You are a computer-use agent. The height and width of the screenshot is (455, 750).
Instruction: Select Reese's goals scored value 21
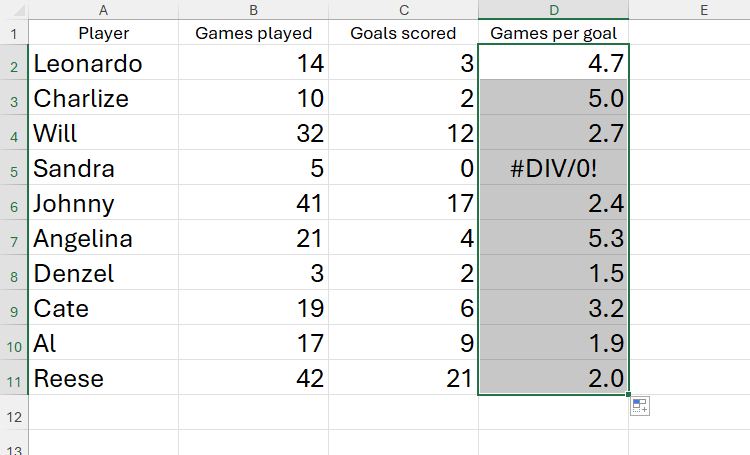[403, 379]
